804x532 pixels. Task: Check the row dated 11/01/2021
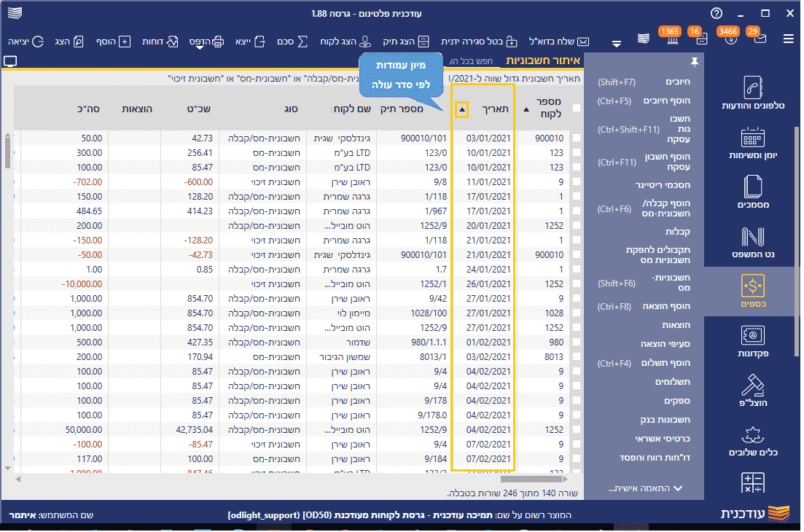pos(577,181)
